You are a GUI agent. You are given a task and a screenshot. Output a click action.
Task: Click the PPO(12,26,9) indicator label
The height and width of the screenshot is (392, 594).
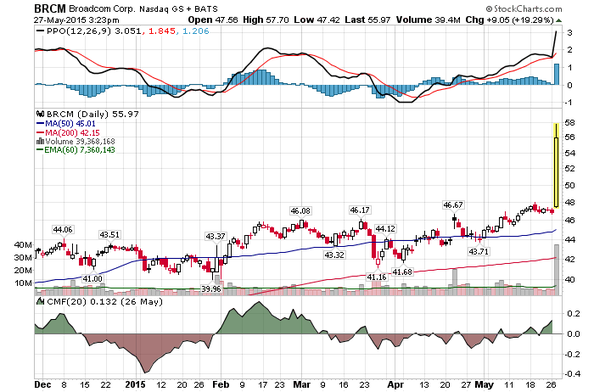coord(79,31)
